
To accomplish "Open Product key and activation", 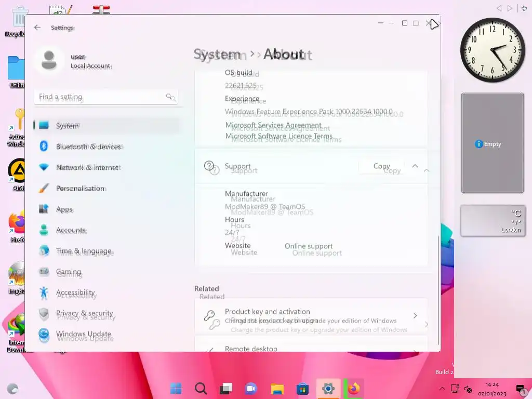I will click(x=311, y=315).
